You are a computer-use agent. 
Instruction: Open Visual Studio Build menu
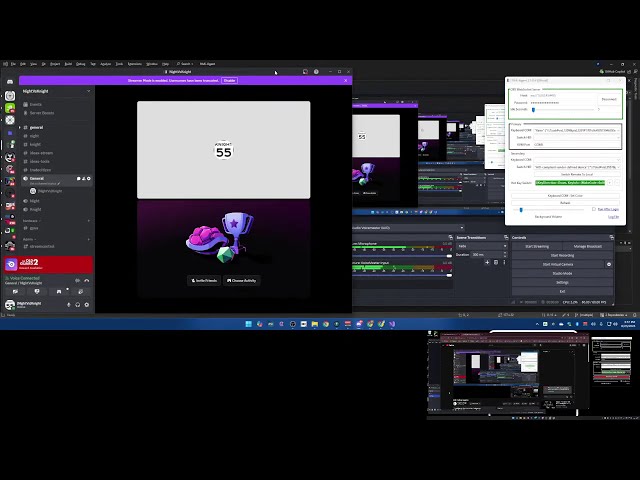(x=68, y=64)
